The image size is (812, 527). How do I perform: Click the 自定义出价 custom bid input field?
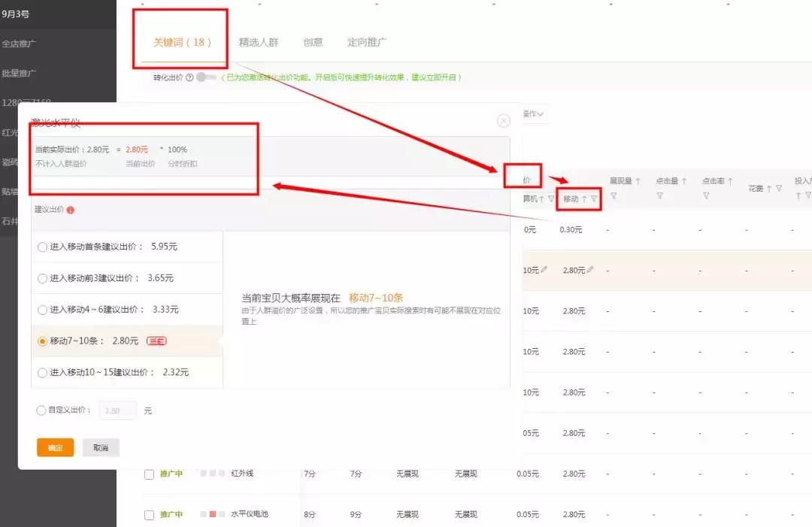pyautogui.click(x=117, y=410)
